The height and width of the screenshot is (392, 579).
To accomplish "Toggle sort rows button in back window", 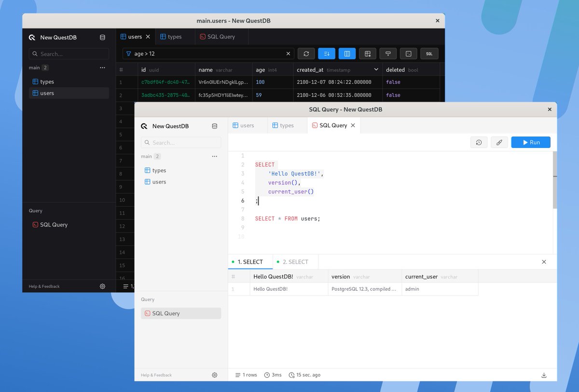I will click(x=327, y=54).
